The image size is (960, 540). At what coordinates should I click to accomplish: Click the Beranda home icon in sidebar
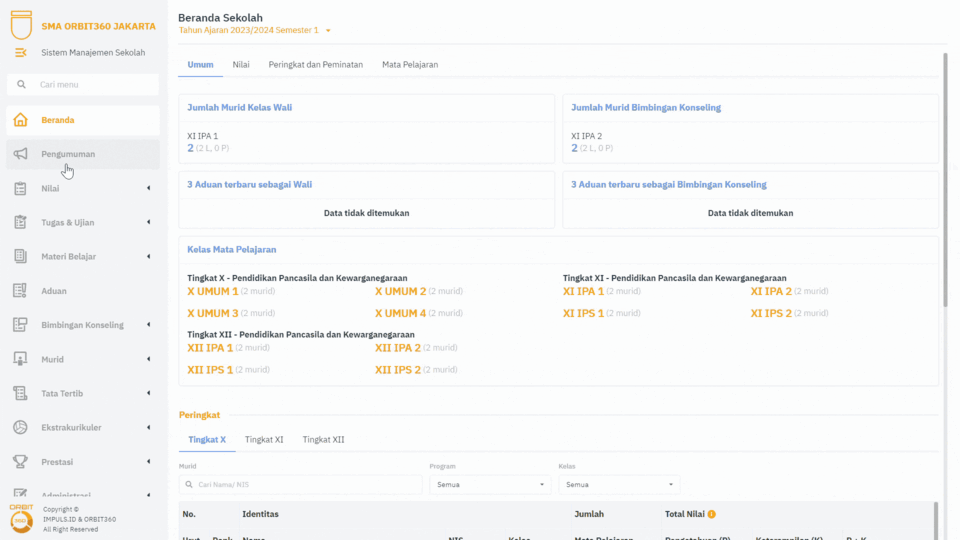tap(20, 120)
